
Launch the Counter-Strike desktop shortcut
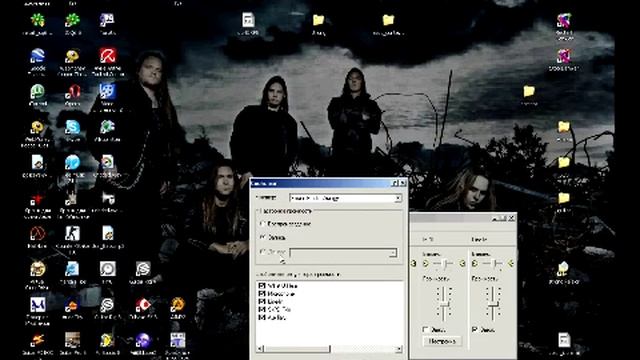tap(72, 234)
